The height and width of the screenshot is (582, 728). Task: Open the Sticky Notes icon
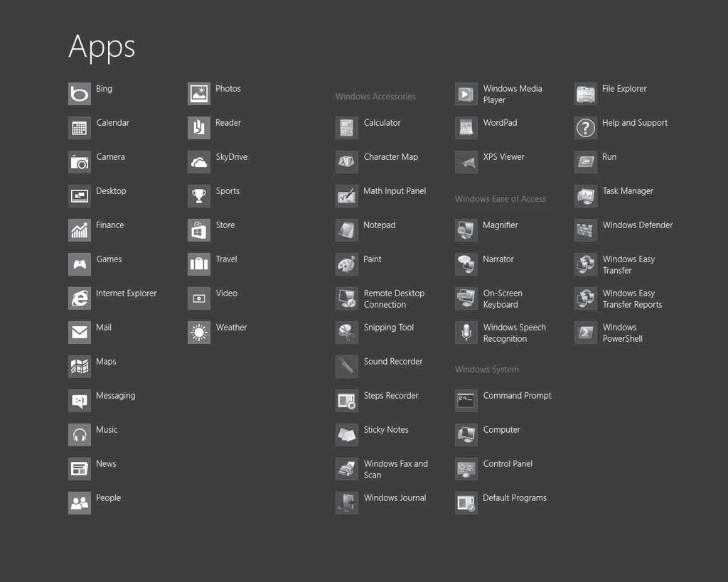(347, 435)
